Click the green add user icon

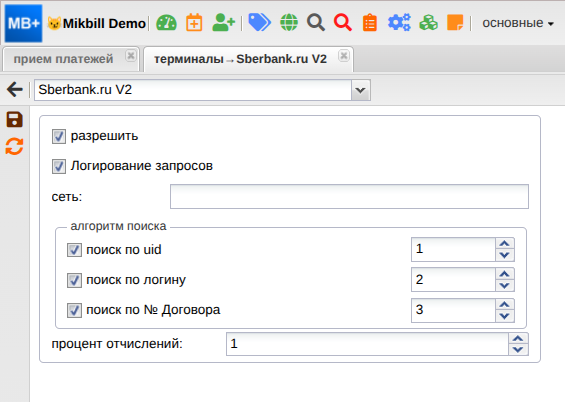223,23
